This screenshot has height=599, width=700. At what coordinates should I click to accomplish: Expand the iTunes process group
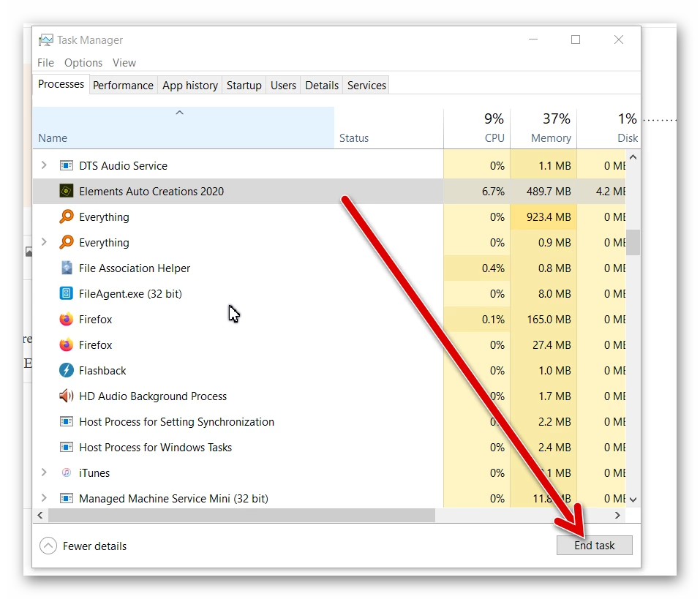(44, 472)
